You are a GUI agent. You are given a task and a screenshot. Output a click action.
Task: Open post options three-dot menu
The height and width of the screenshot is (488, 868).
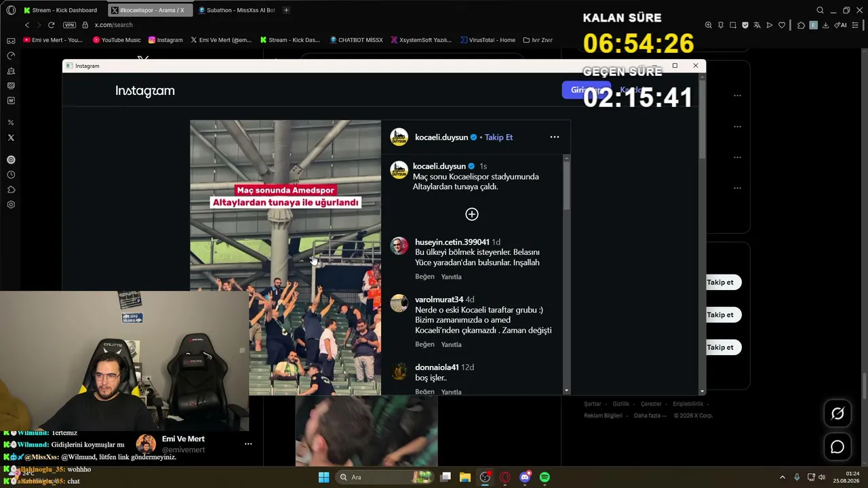tap(555, 137)
